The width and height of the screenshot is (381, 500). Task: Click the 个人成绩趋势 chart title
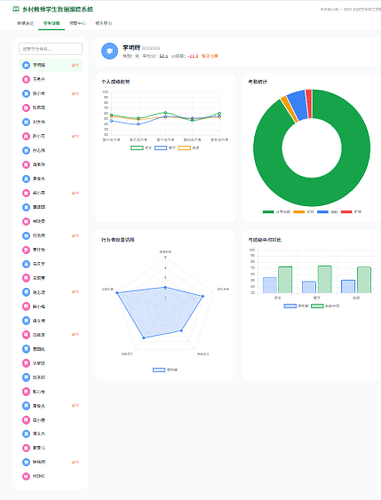(115, 82)
